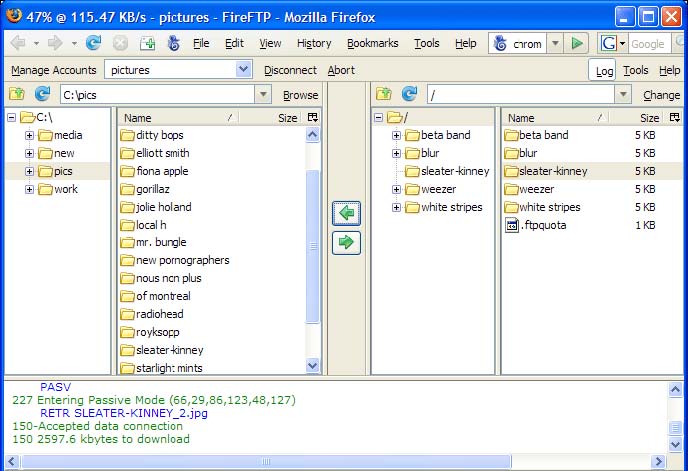Click the Google search input field
The image size is (688, 471).
[650, 43]
